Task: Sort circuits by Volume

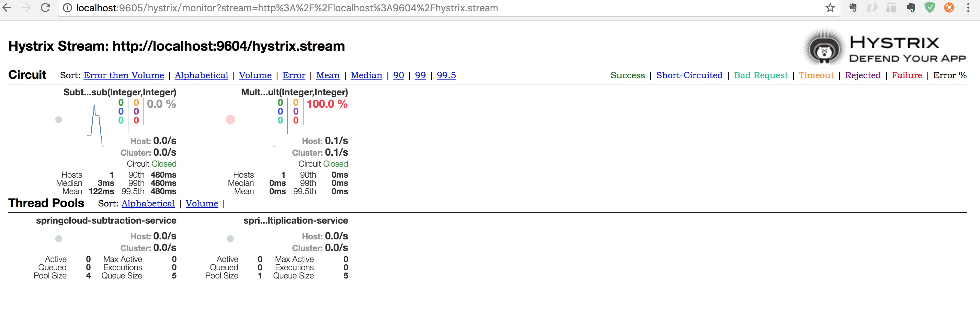Action: point(255,75)
